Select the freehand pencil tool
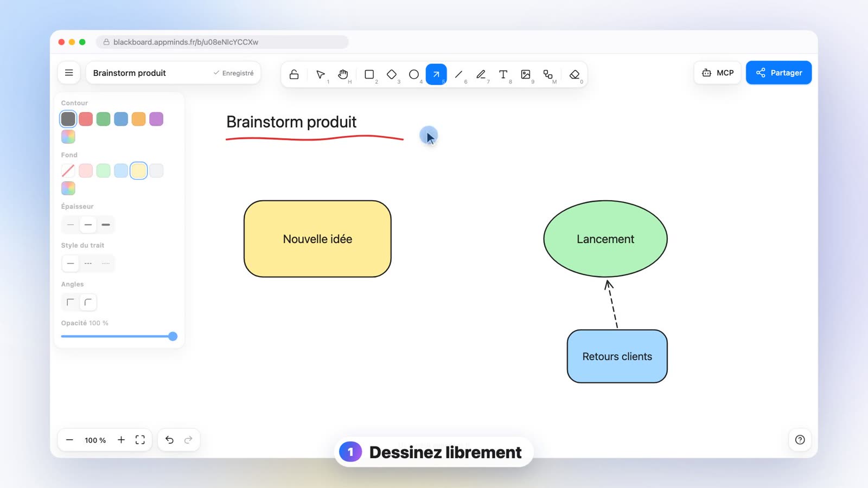The height and width of the screenshot is (488, 868). 481,74
